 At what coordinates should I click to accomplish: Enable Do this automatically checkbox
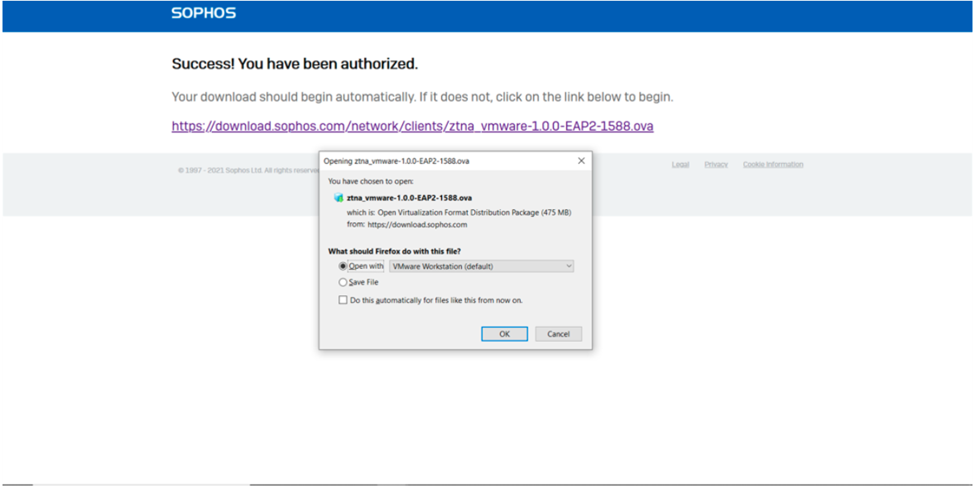pyautogui.click(x=343, y=300)
